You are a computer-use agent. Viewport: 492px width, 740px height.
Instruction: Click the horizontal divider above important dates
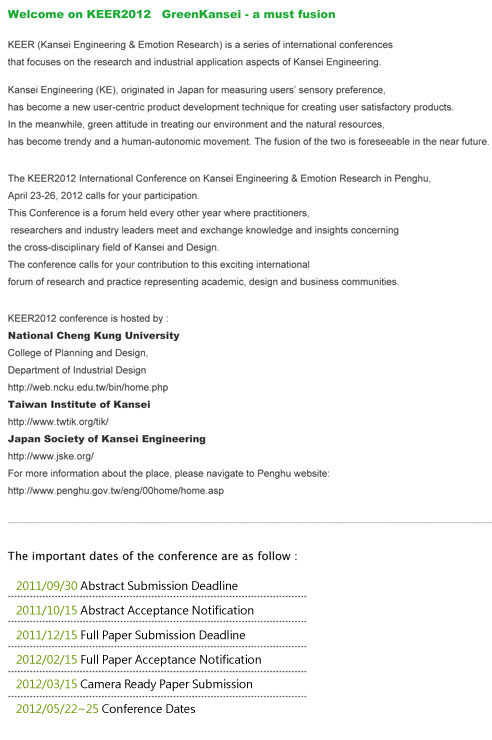250,522
